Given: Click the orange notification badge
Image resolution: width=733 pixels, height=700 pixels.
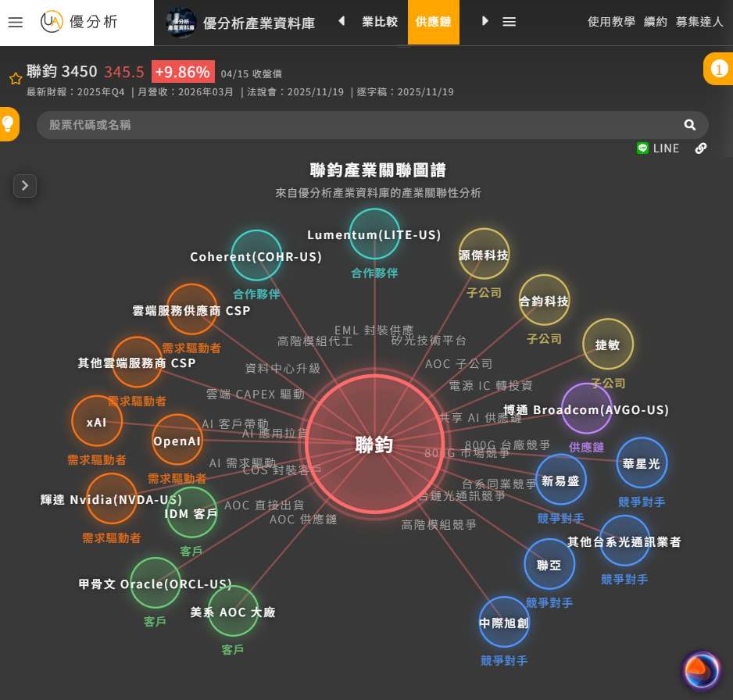Looking at the screenshot, I should [x=719, y=70].
